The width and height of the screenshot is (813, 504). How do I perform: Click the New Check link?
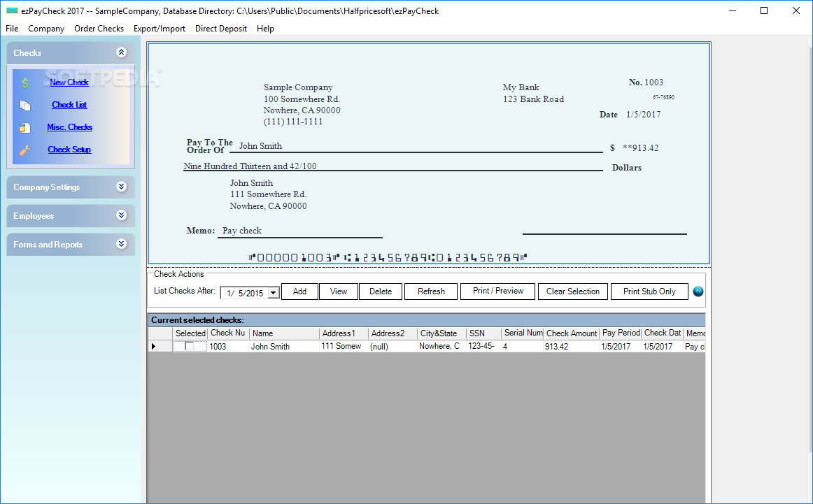coord(69,82)
